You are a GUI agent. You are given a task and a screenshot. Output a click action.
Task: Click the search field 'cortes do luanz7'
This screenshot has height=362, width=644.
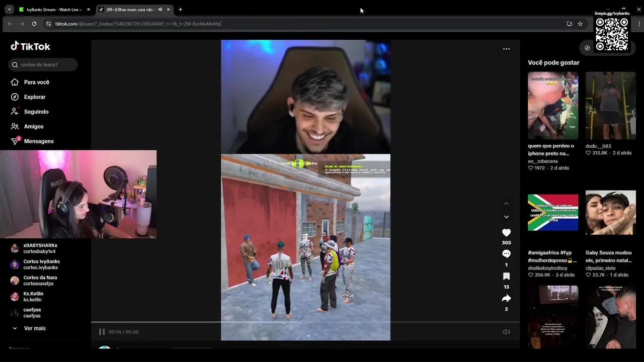[x=43, y=64]
